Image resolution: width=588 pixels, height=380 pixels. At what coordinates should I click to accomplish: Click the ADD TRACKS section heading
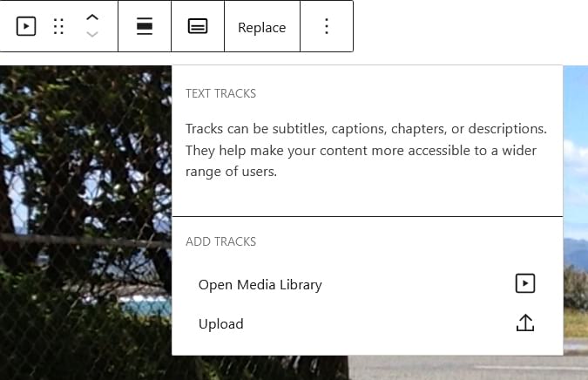[x=220, y=241]
